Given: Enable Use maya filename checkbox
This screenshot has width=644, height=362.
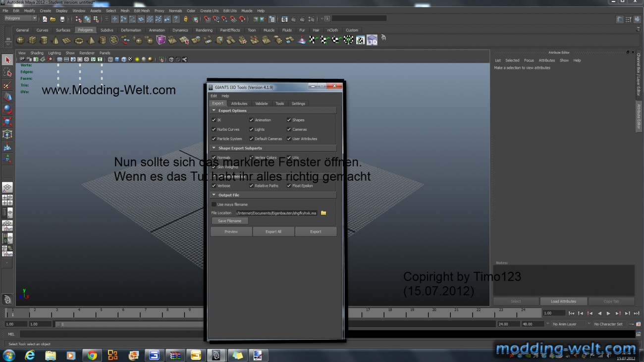Looking at the screenshot, I should coord(214,205).
